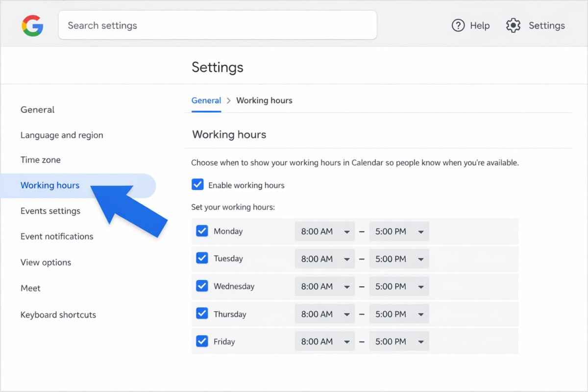Open Event notifications section

57,236
